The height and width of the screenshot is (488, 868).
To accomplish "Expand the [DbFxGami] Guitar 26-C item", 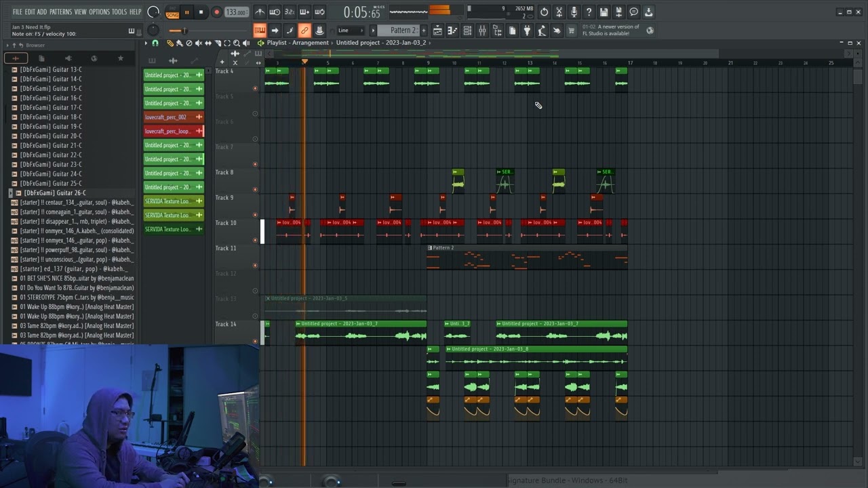I will (x=11, y=193).
